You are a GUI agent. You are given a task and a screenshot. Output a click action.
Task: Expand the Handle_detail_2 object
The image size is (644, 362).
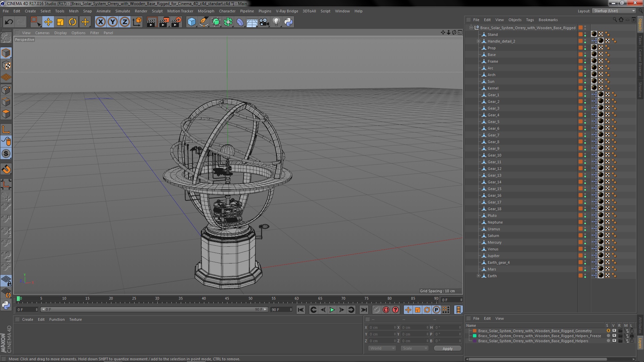[x=479, y=41]
